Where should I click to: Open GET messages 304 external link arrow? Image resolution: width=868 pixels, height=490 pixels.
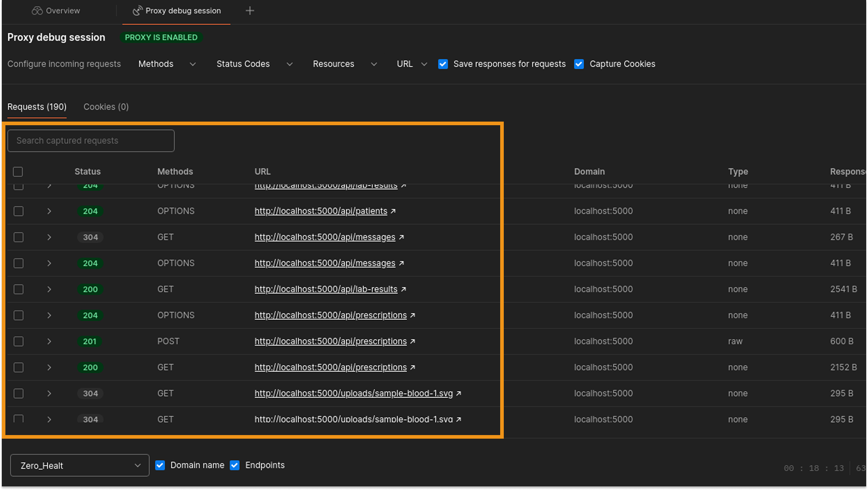(402, 237)
